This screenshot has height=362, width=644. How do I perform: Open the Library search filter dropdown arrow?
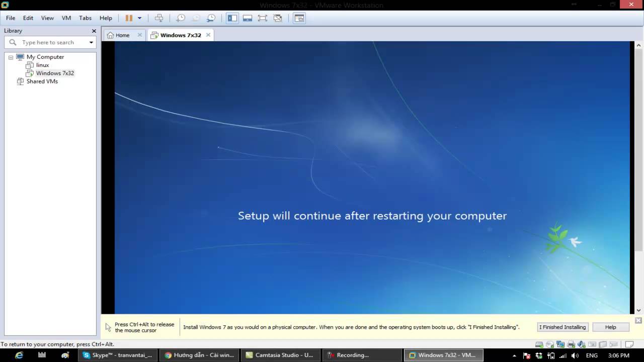(x=91, y=43)
